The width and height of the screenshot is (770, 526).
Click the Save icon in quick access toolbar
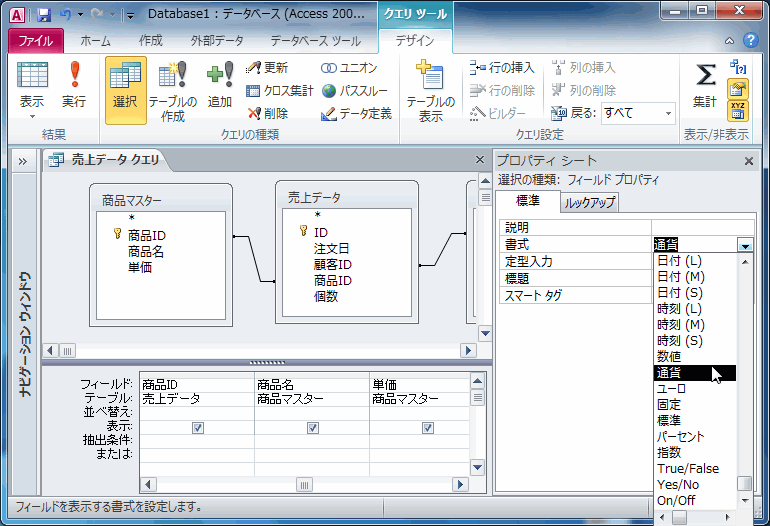[x=44, y=15]
